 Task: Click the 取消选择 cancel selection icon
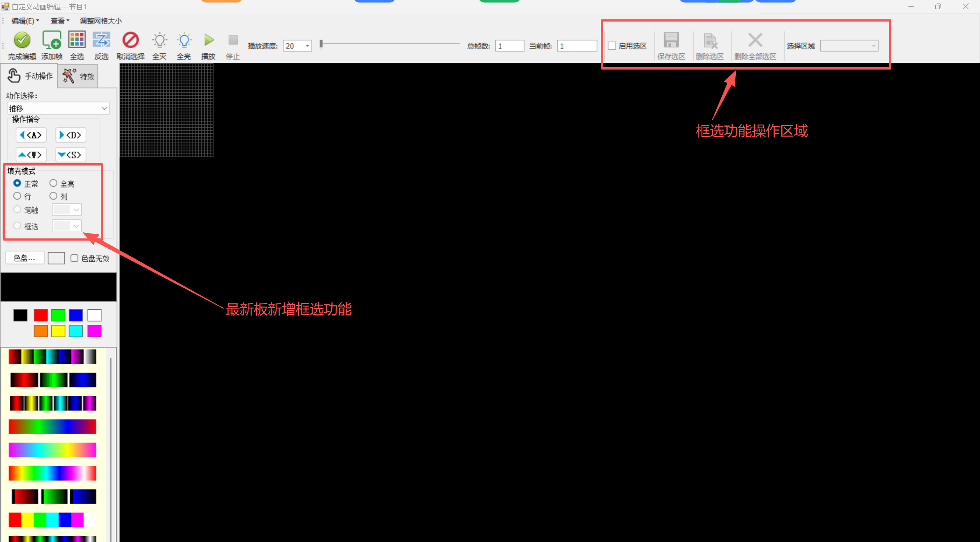(x=130, y=40)
